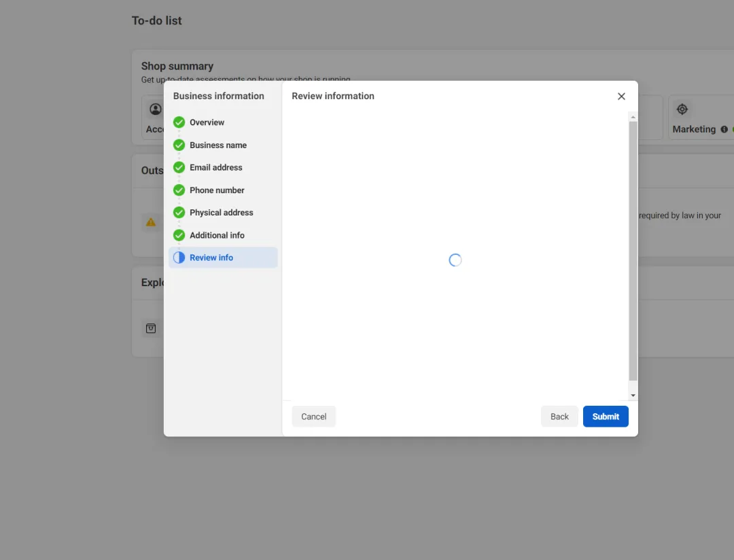Image resolution: width=734 pixels, height=560 pixels.
Task: Click the scrollbar down arrow in dialog
Action: click(x=633, y=396)
